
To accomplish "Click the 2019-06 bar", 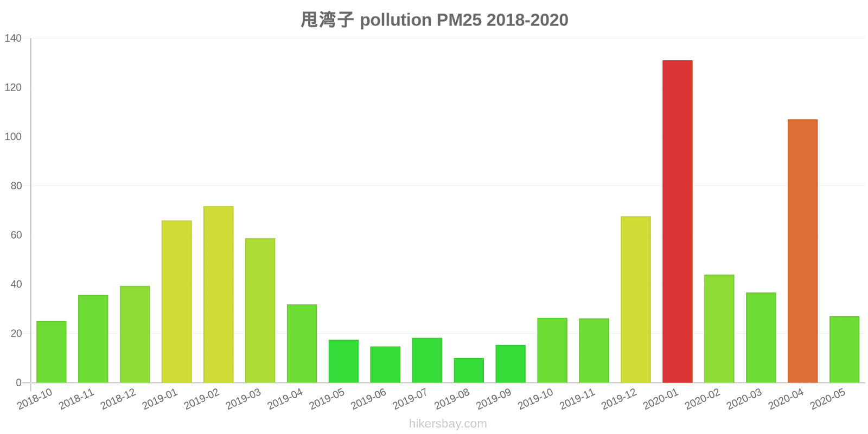I will [385, 365].
